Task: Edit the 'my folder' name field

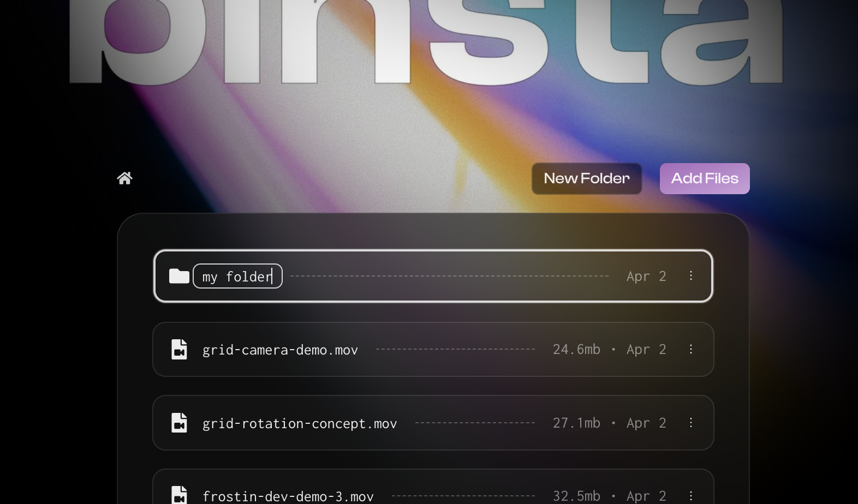Action: (x=237, y=276)
